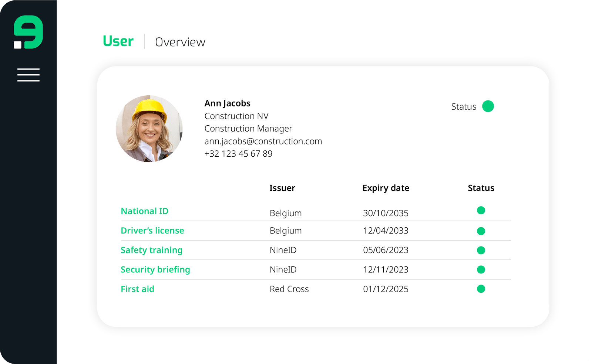
Task: Open the National ID credential details
Action: tap(144, 211)
